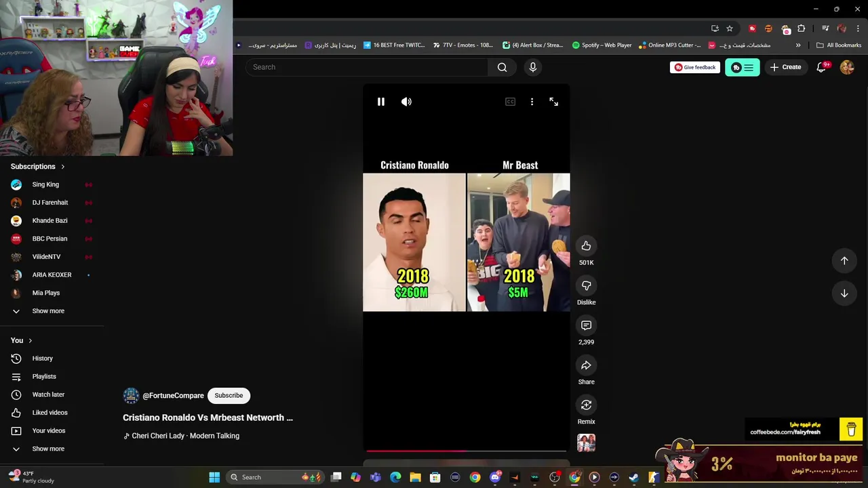Share this Short
Image resolution: width=868 pixels, height=488 pixels.
click(x=587, y=365)
